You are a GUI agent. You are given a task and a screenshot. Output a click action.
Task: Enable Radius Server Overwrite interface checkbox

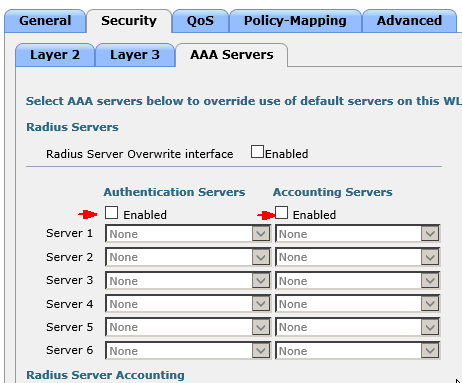tap(257, 152)
